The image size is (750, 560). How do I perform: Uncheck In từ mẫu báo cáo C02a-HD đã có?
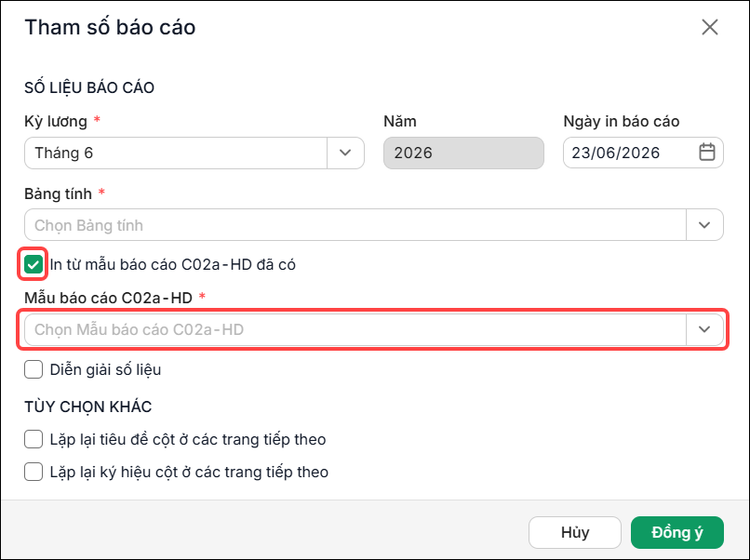(33, 264)
